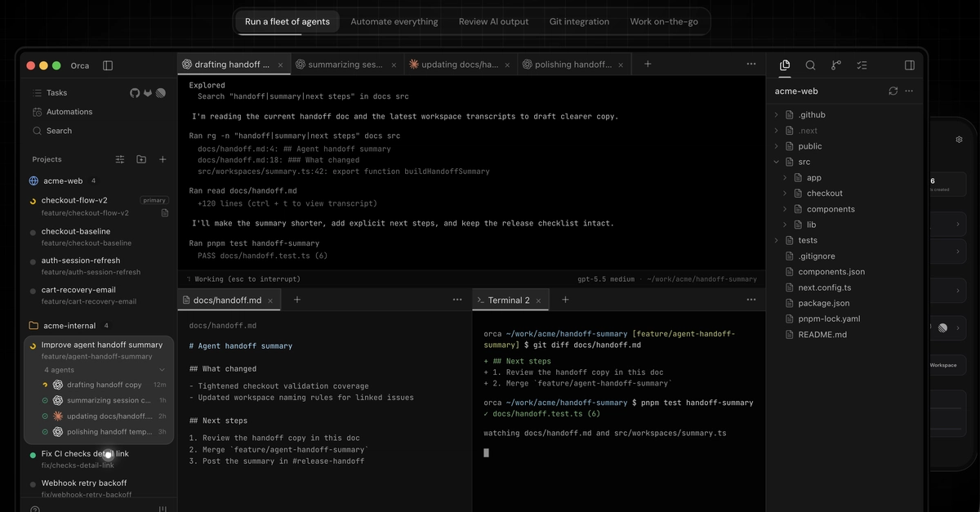Select summarizing session agent in sidebar

pyautogui.click(x=104, y=400)
